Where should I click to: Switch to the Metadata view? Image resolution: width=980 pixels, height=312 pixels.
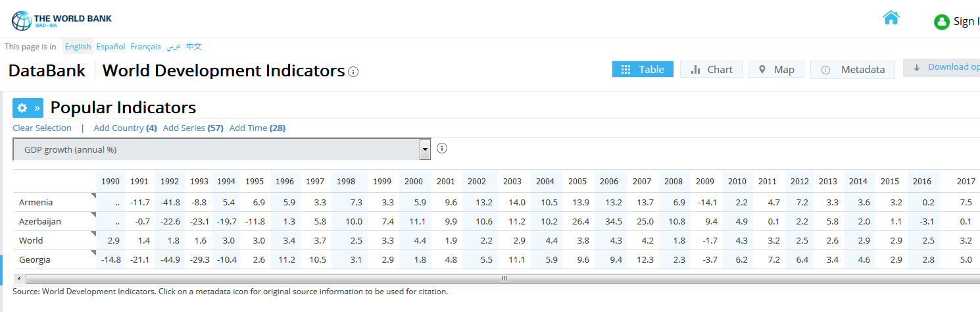(852, 69)
